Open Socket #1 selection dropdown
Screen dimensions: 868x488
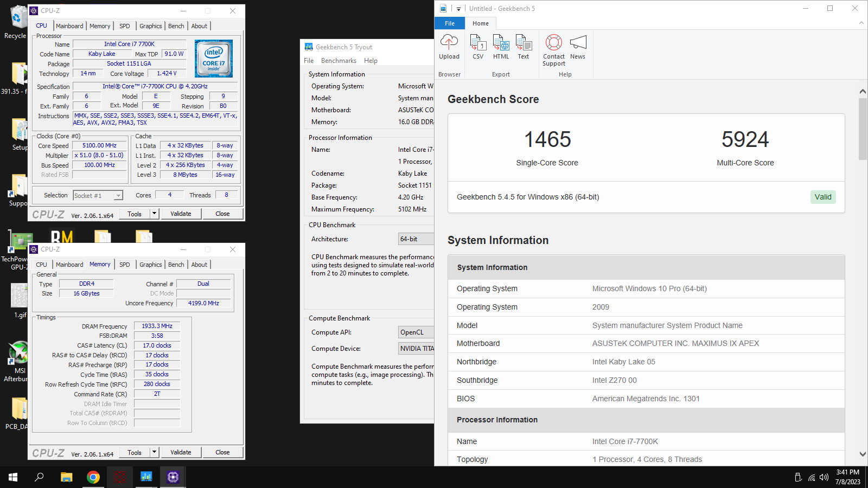[x=98, y=195]
